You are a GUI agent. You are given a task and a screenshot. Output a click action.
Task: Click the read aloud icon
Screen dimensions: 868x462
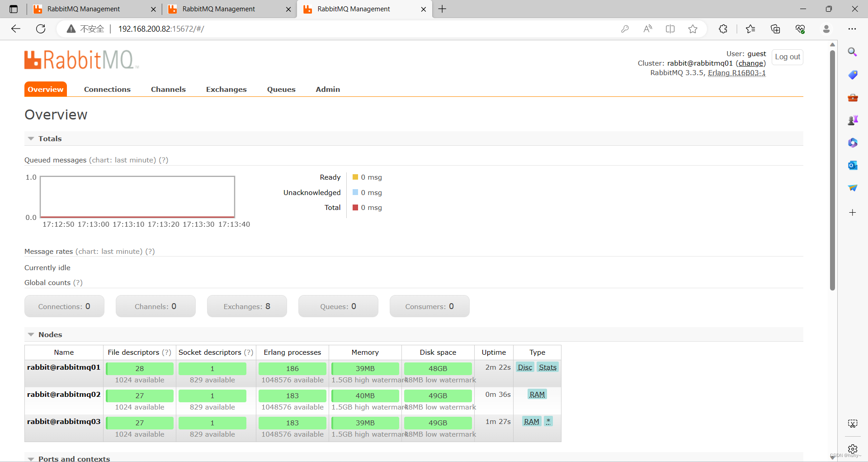click(648, 29)
